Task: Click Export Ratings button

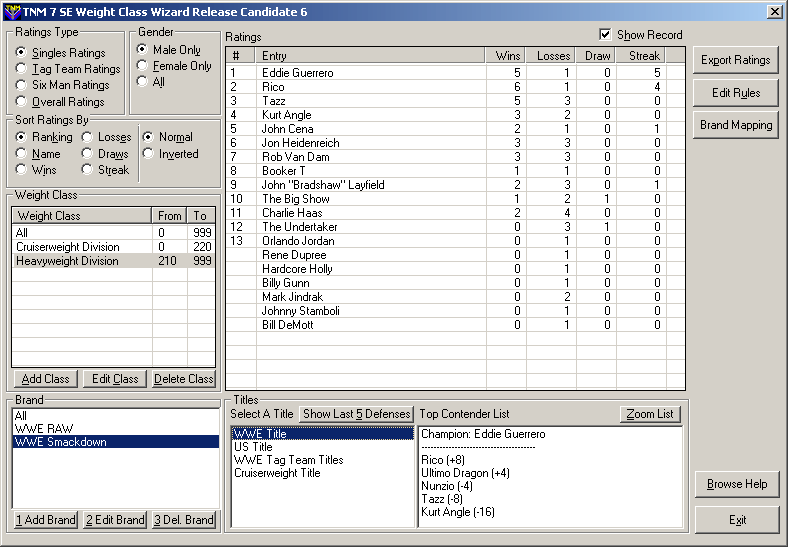Action: click(x=735, y=60)
